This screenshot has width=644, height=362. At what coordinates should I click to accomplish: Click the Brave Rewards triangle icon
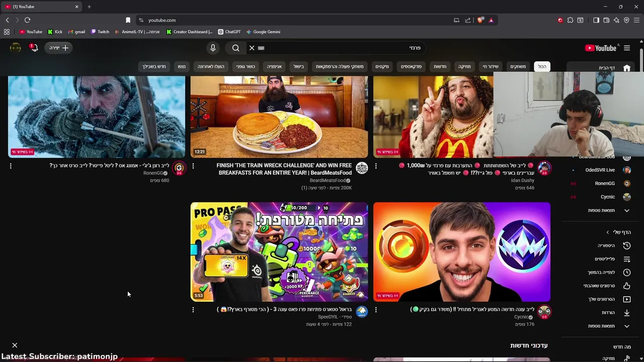pyautogui.click(x=491, y=20)
